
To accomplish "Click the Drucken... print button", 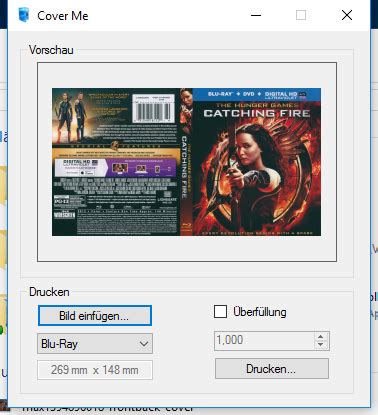I will click(x=272, y=369).
